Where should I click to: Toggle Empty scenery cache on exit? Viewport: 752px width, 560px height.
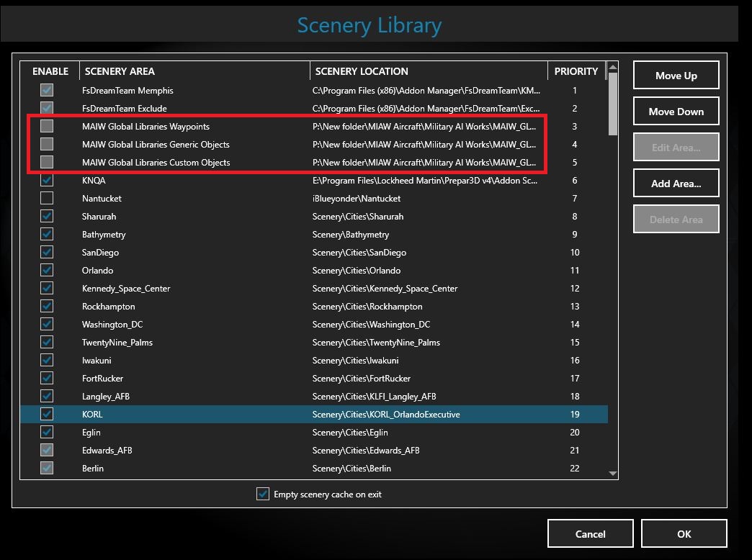tap(263, 494)
